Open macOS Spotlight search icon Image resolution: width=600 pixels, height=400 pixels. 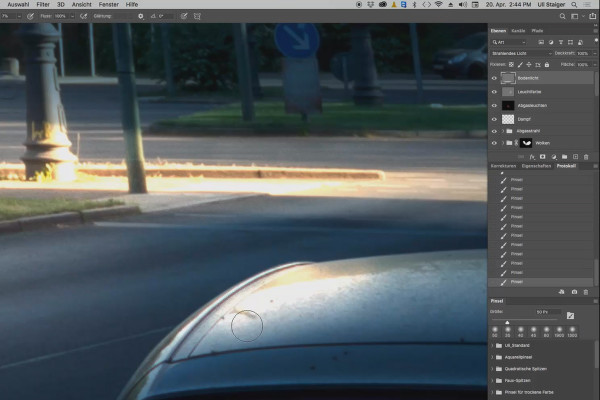pos(574,5)
